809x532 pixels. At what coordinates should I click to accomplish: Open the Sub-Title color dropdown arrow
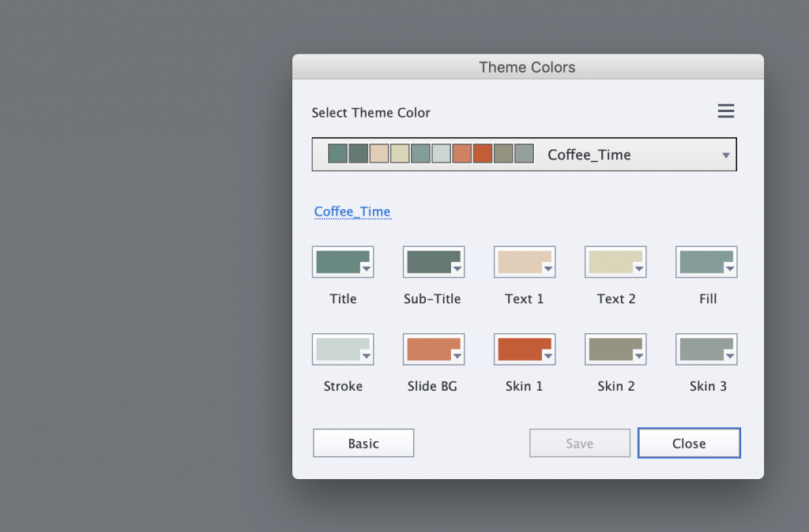point(457,268)
